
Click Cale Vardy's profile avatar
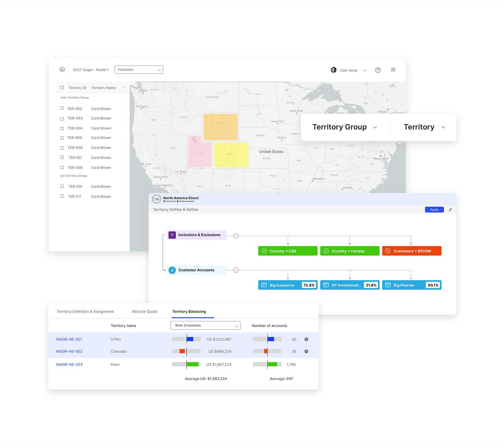(x=333, y=70)
